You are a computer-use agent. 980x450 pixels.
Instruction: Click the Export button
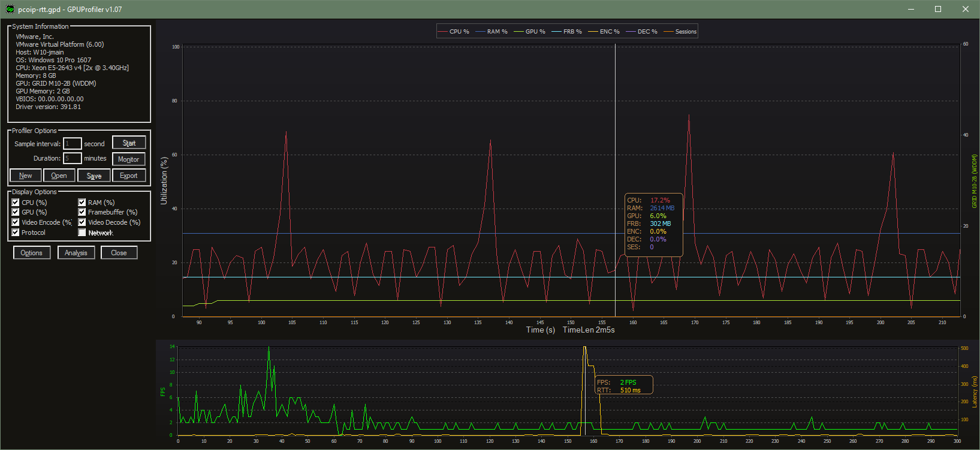point(129,176)
